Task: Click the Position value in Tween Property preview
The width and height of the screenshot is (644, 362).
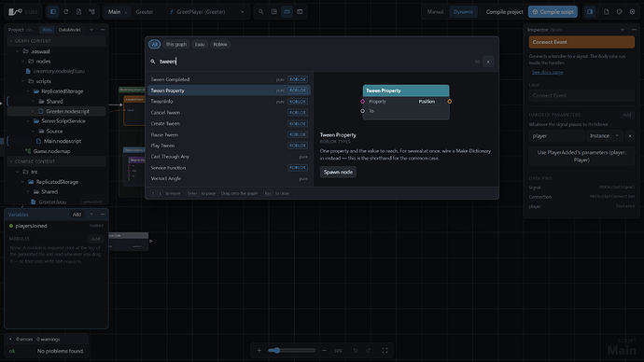Action: (427, 102)
